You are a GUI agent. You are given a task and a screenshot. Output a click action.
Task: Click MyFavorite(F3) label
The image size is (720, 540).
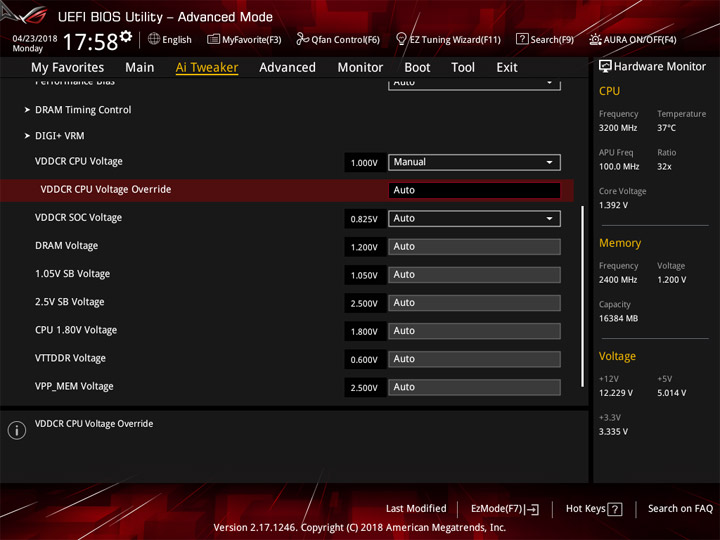(x=252, y=39)
